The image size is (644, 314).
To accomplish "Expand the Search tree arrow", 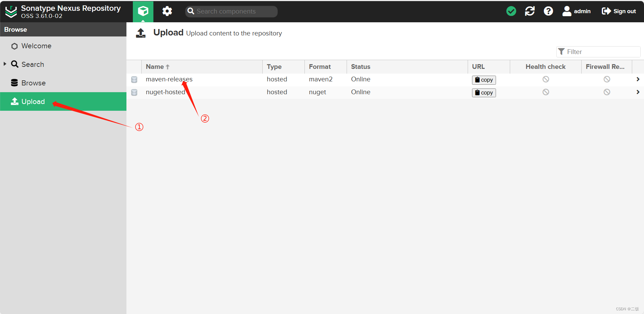I will [x=5, y=64].
